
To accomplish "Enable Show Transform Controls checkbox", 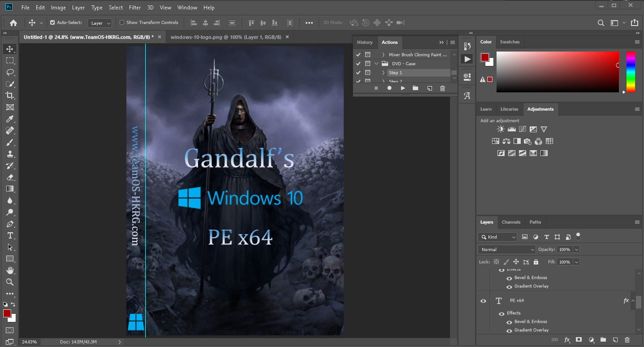I will click(122, 22).
